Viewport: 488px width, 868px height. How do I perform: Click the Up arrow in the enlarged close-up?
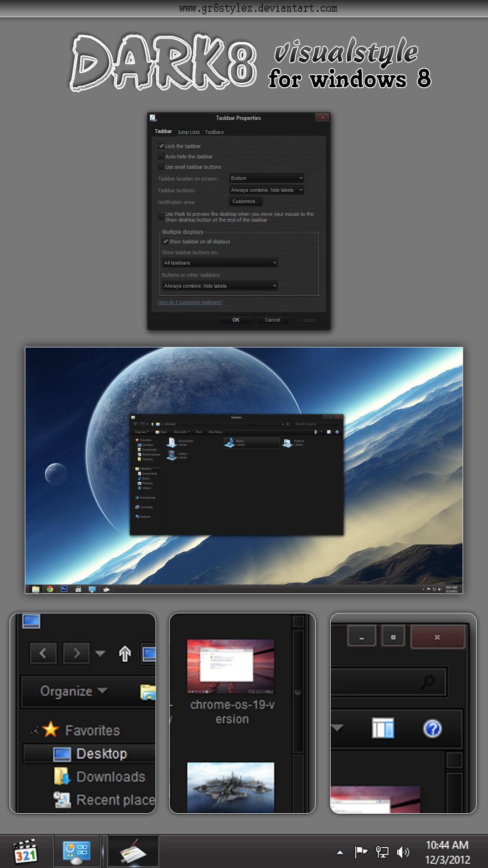click(x=125, y=654)
